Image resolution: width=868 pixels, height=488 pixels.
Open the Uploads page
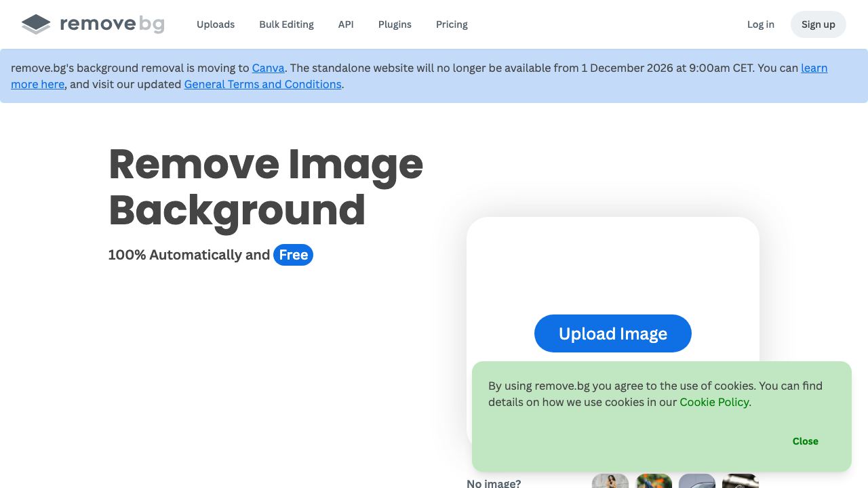tap(216, 24)
